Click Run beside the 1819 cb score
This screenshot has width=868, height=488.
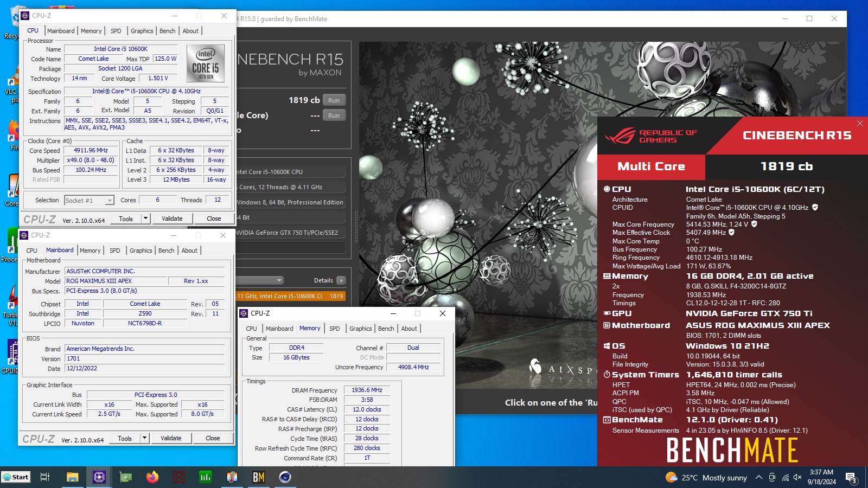tap(334, 100)
